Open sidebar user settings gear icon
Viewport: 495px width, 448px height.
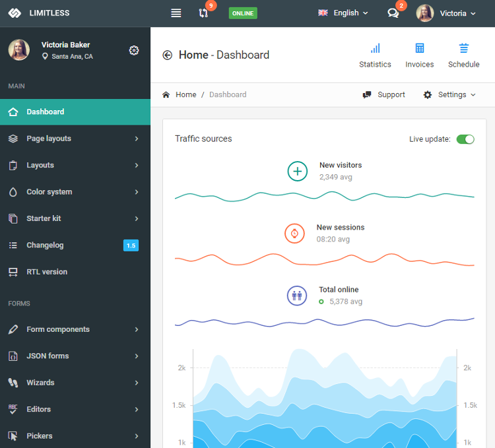point(134,50)
